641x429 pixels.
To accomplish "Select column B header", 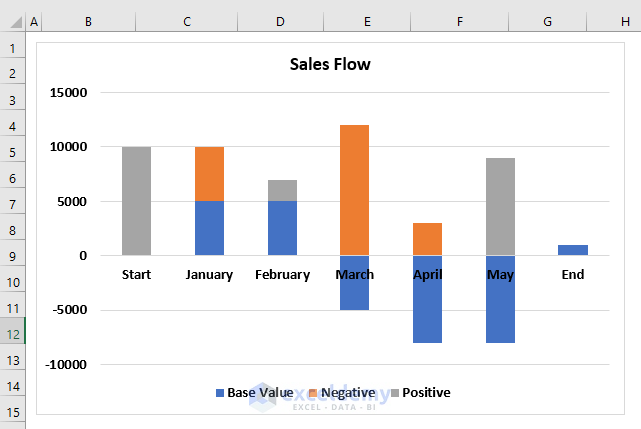I will 89,21.
